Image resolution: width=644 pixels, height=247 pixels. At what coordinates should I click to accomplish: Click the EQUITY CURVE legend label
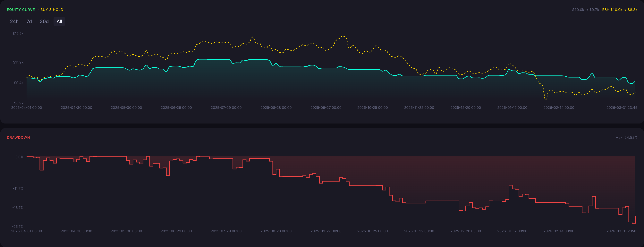pyautogui.click(x=21, y=10)
